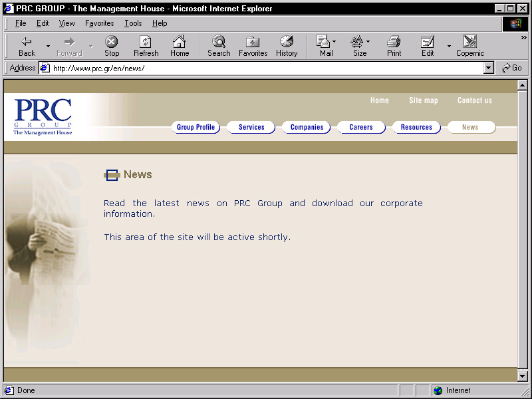Open the File menu
Viewport: 532px width, 399px height.
(x=21, y=23)
